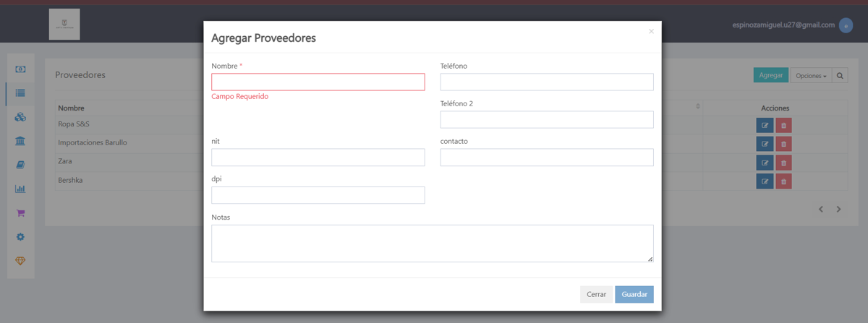
Task: Open the shopping cart sidebar icon
Action: (20, 213)
